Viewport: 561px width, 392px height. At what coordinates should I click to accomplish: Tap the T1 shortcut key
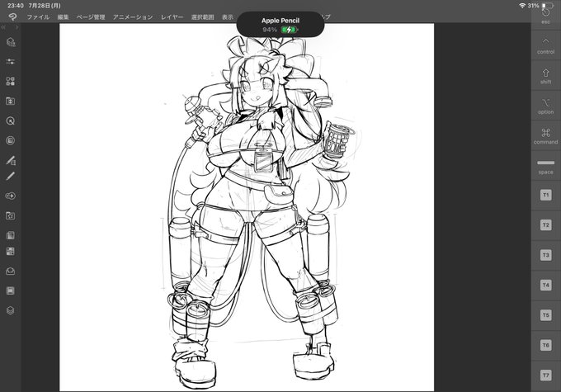[545, 195]
